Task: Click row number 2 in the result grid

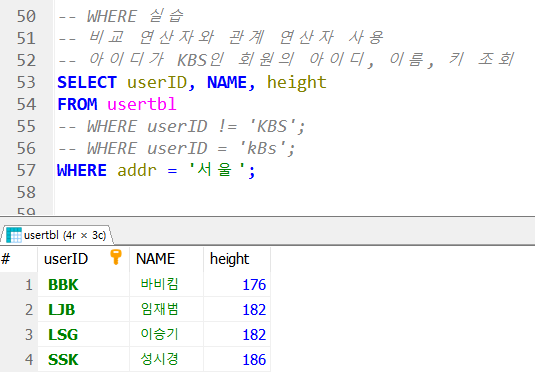Action: (18, 310)
